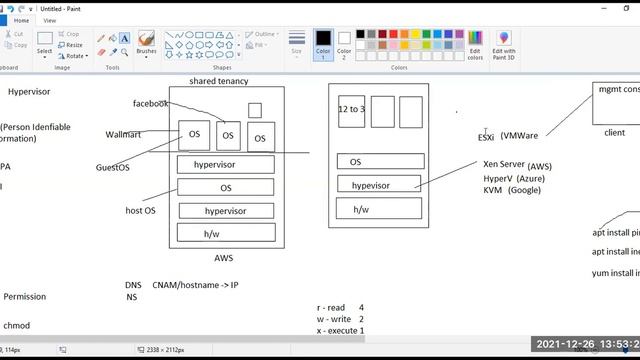Click the 'chmod' text on canvas
The image size is (640, 360).
point(17,326)
